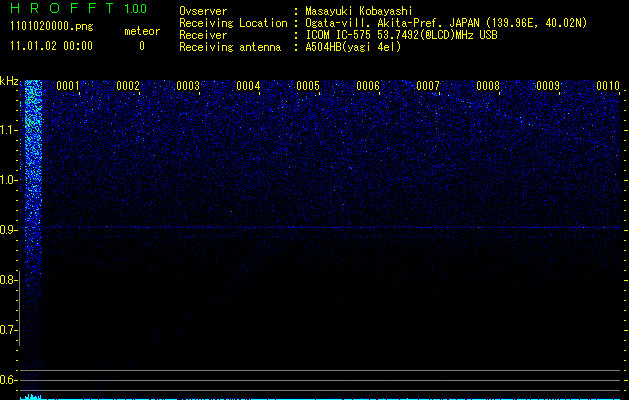Click the timestamp 11.01.02 00:00
Screen dimensions: 629x400
click(51, 46)
